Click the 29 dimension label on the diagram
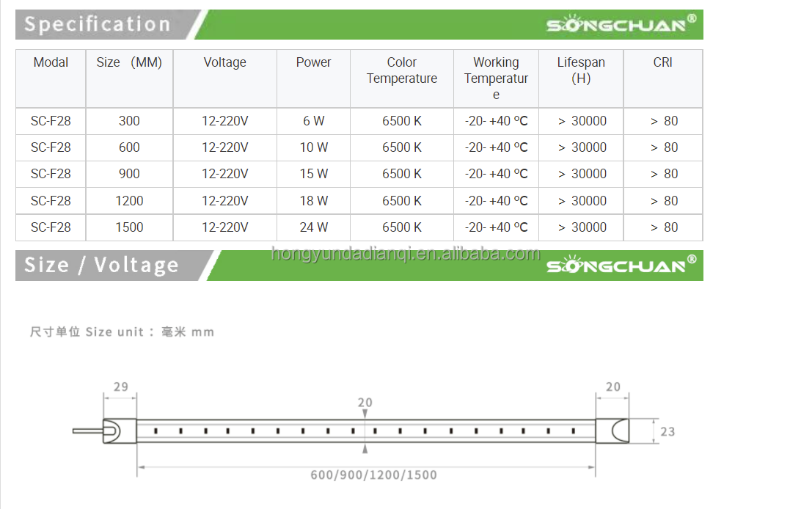The image size is (812, 509). click(x=120, y=387)
